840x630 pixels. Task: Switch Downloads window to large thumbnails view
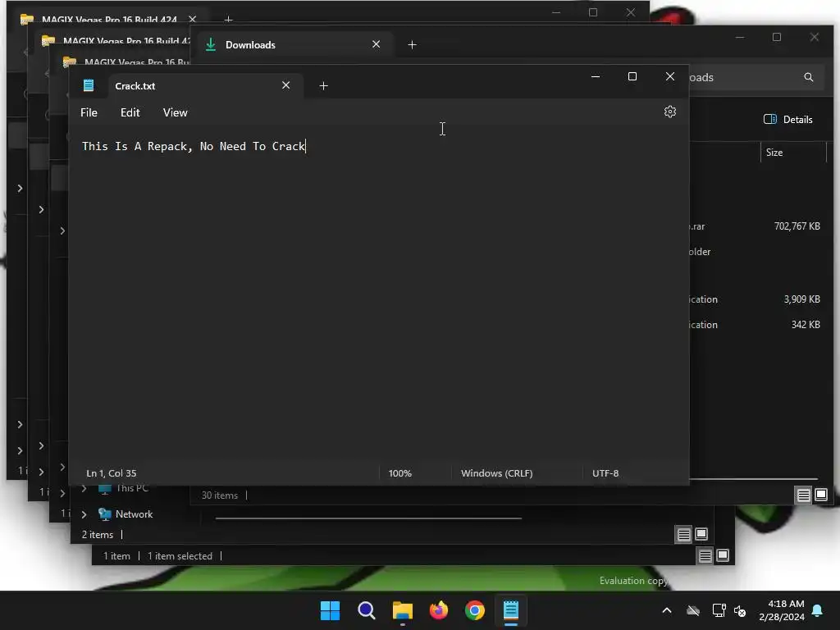820,495
